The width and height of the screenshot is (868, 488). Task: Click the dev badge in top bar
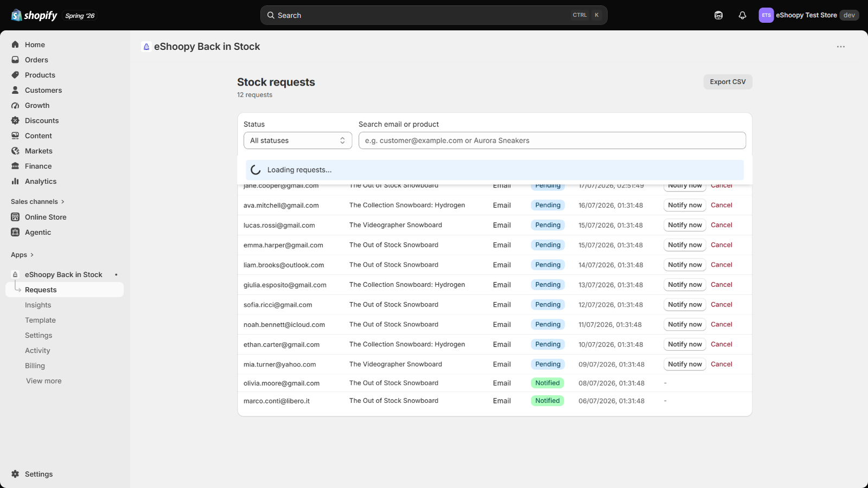coord(849,15)
